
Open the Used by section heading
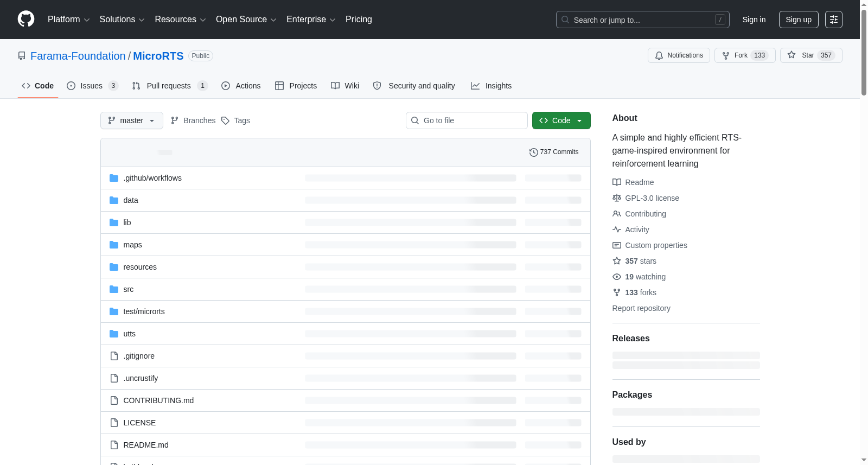click(629, 442)
